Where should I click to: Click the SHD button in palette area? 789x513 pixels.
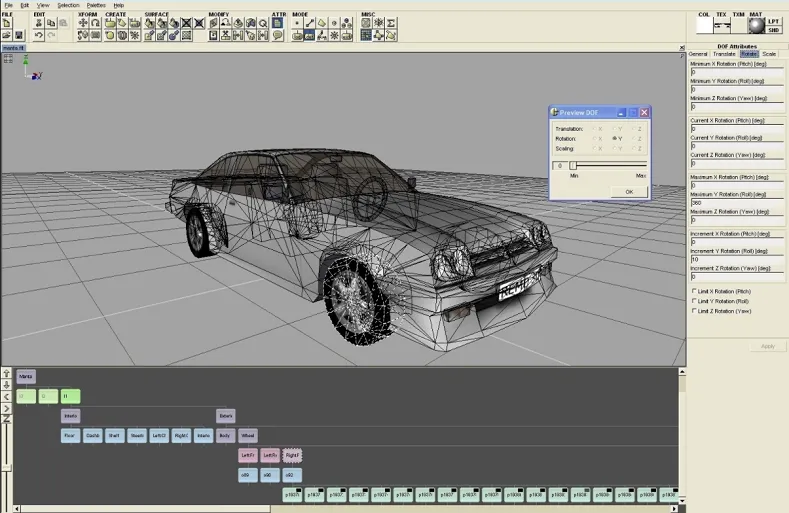coord(773,30)
